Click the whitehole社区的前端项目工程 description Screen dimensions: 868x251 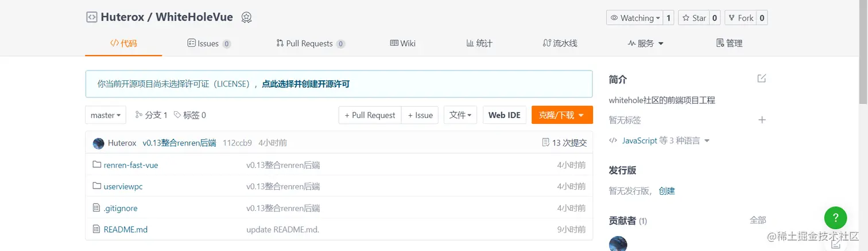click(x=662, y=100)
